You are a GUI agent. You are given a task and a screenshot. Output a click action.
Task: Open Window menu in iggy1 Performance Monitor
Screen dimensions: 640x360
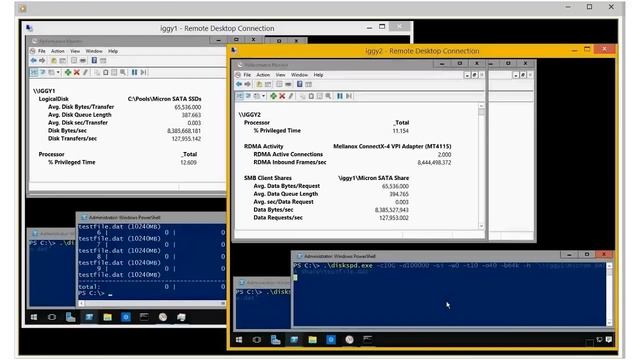94,51
